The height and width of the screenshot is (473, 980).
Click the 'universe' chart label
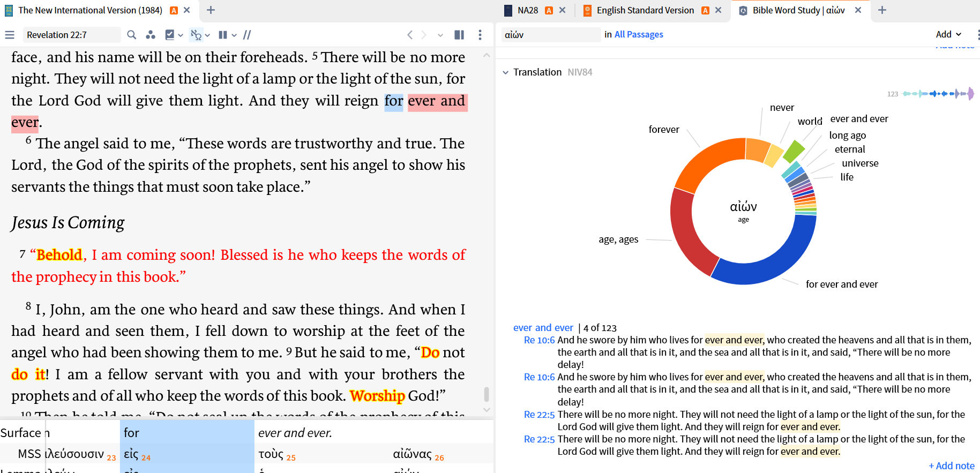tap(860, 163)
